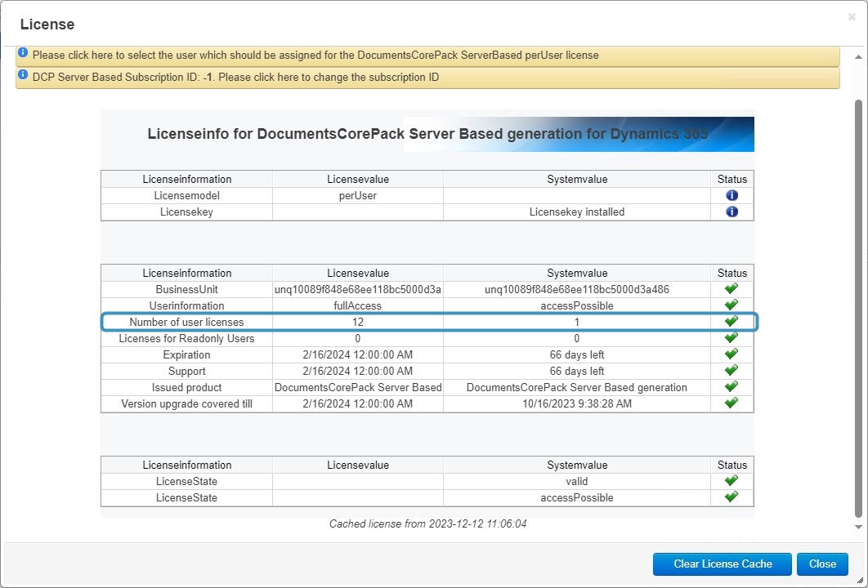
Task: Click the 'Issued product' label cell
Action: click(x=186, y=387)
